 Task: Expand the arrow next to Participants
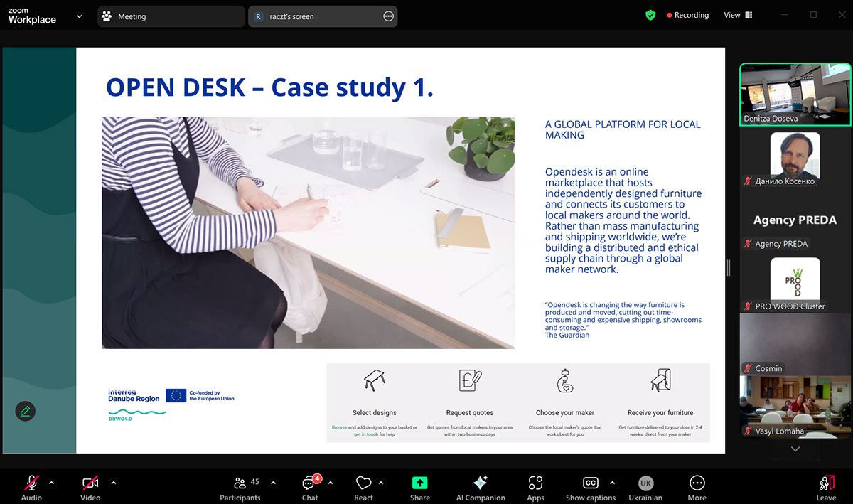[x=274, y=483]
